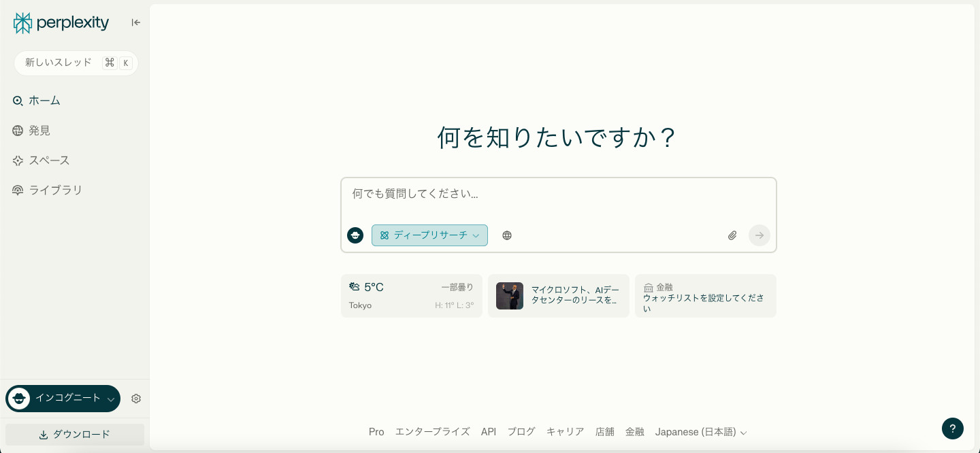Click the partly cloudy weather icon

[x=355, y=287]
